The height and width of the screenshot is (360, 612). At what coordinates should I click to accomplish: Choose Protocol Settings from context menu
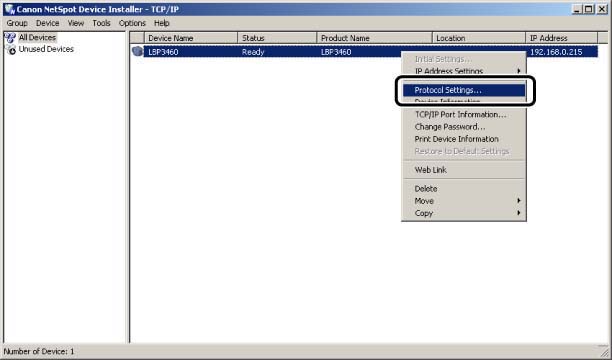click(x=464, y=90)
